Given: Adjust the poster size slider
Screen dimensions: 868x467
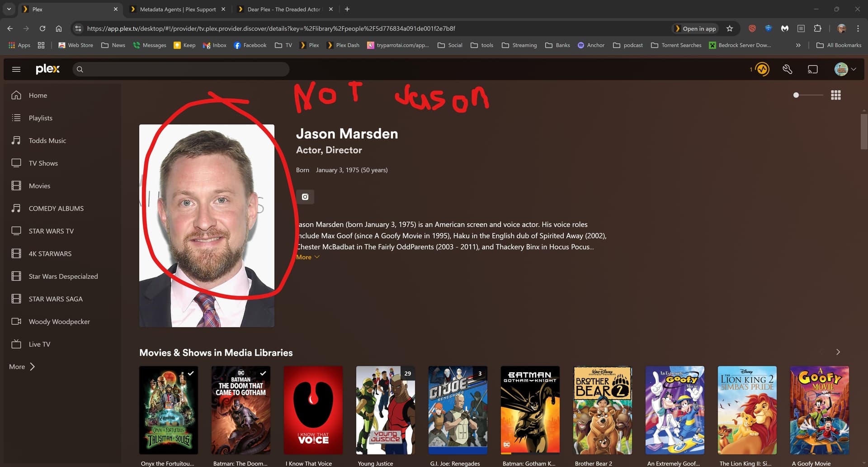Looking at the screenshot, I should [x=807, y=95].
